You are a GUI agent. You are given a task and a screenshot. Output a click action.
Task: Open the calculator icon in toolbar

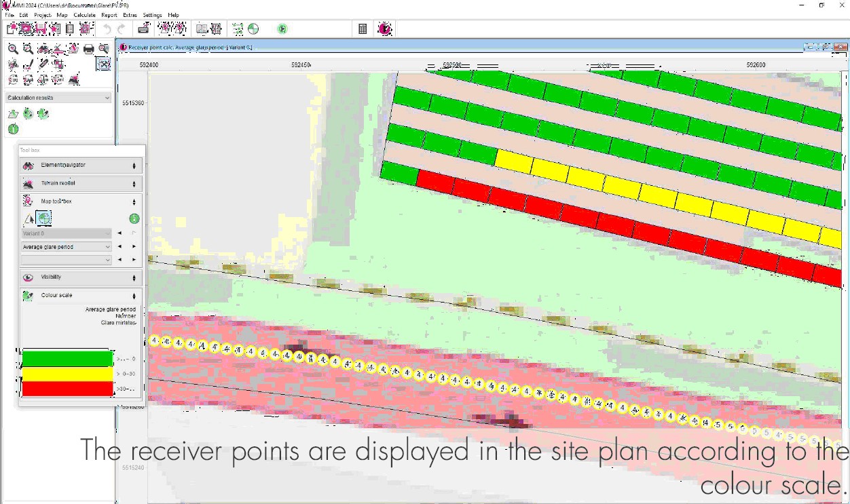point(363,28)
